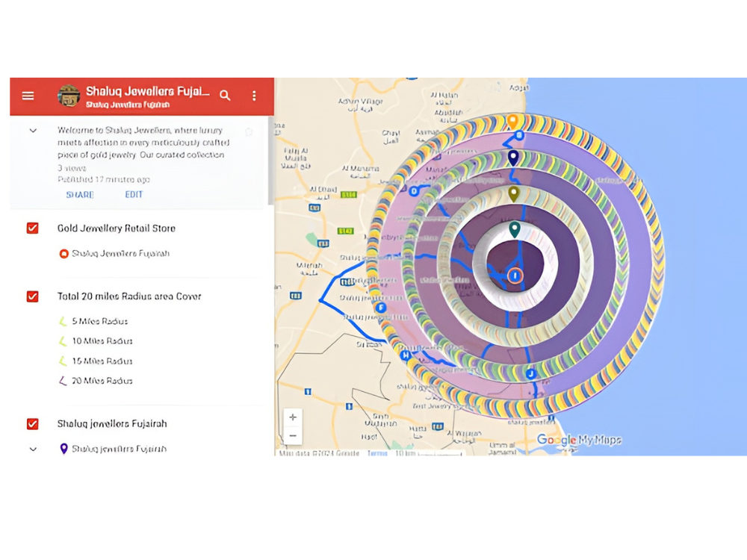
Task: Click the dark navy pin on the map
Action: pos(513,158)
